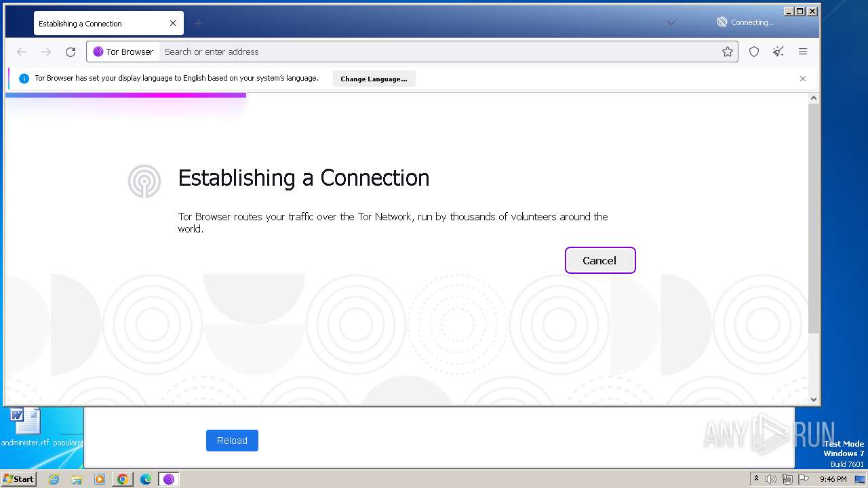The width and height of the screenshot is (868, 488).
Task: Show hidden tray icons arrow
Action: [756, 479]
